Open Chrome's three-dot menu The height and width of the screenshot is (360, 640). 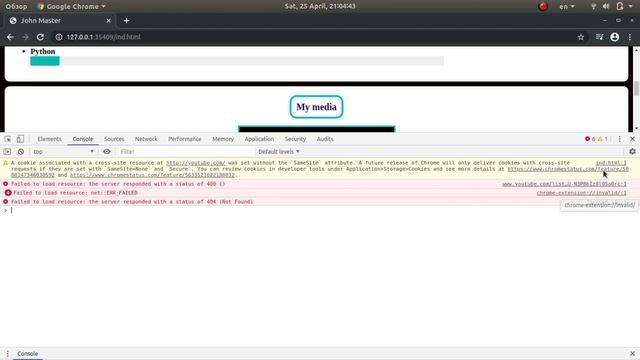630,37
